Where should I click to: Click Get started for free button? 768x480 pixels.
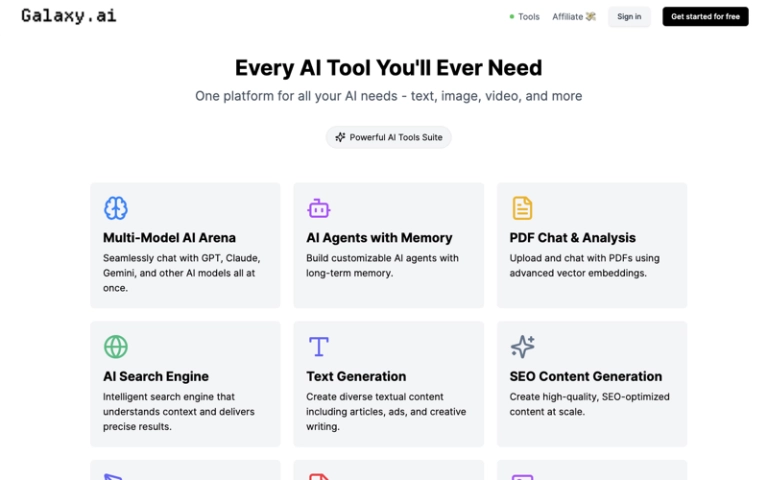[x=705, y=17]
